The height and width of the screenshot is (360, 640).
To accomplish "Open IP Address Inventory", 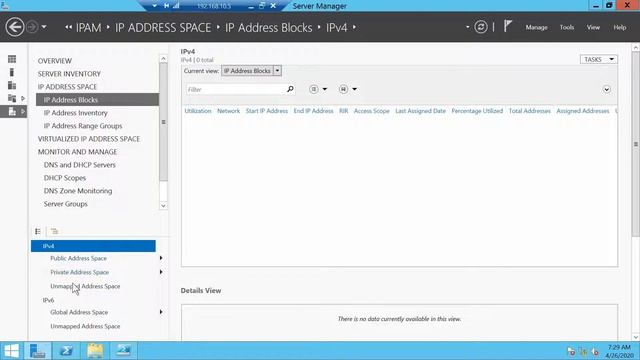I will 76,113.
